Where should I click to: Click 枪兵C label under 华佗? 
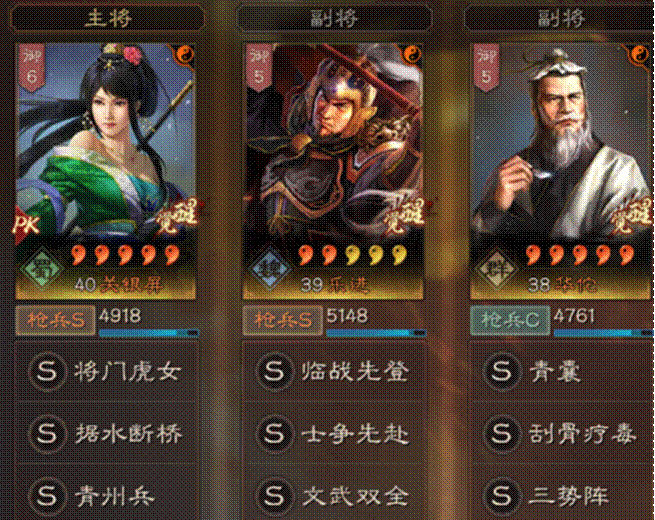point(510,320)
